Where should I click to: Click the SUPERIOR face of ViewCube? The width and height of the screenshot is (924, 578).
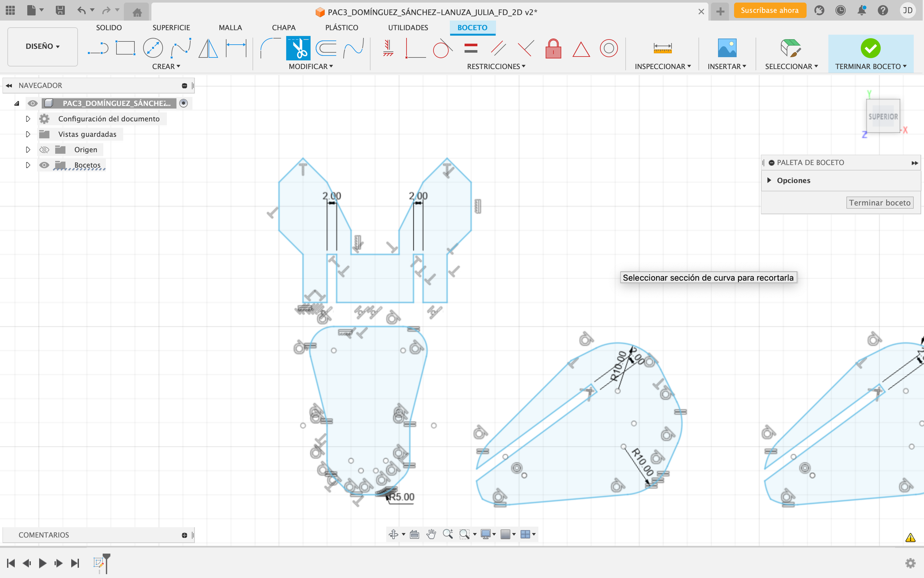click(883, 116)
